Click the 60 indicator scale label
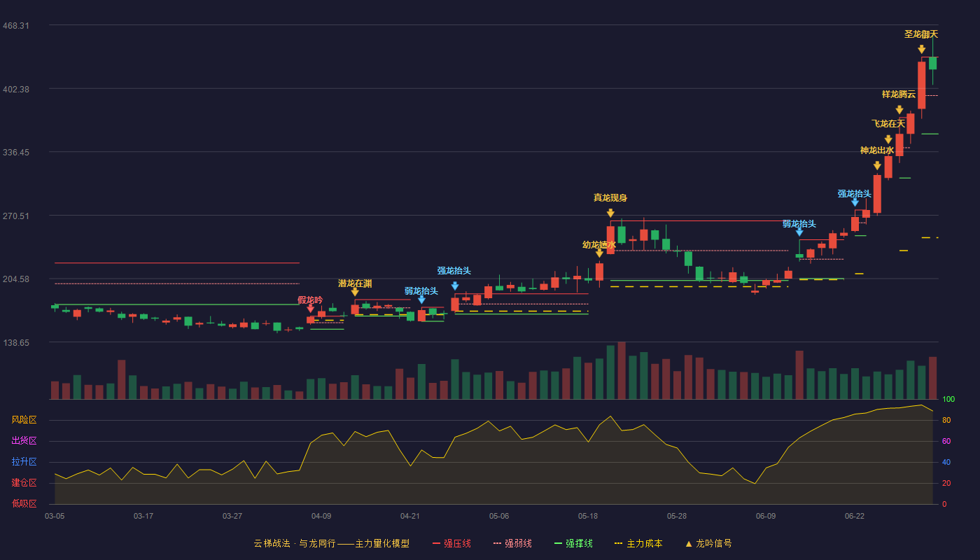Screen dimensions: 980x560 (x=946, y=441)
